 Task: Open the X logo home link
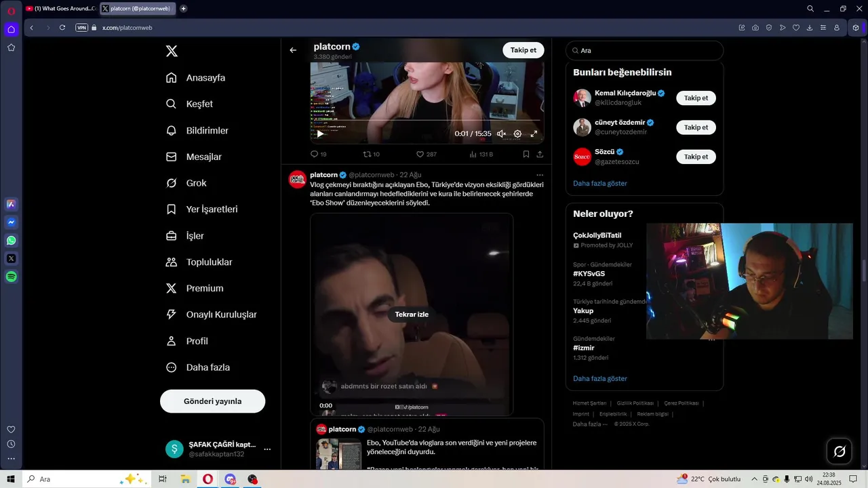coord(172,51)
